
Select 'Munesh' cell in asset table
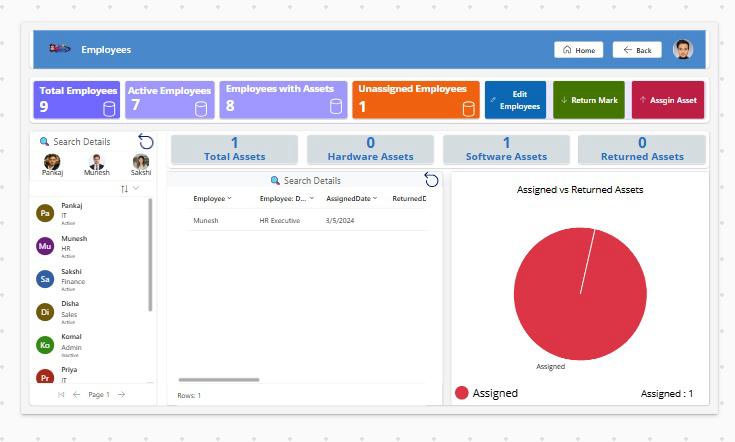point(206,220)
